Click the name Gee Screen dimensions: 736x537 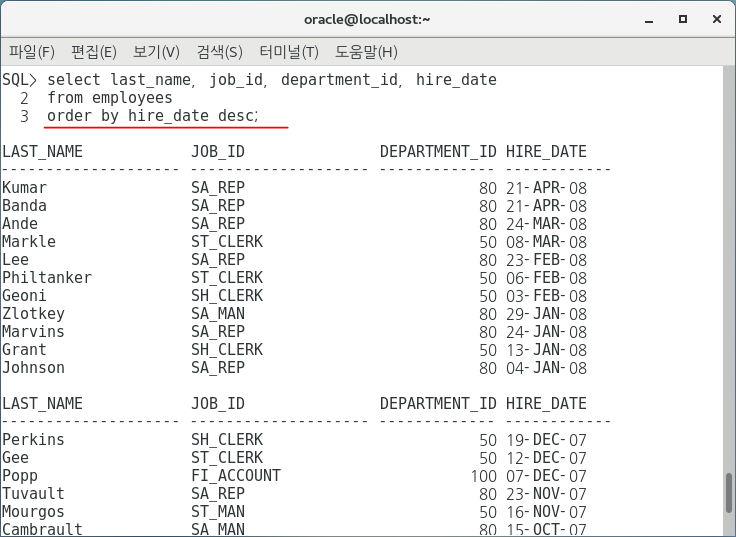coord(15,458)
